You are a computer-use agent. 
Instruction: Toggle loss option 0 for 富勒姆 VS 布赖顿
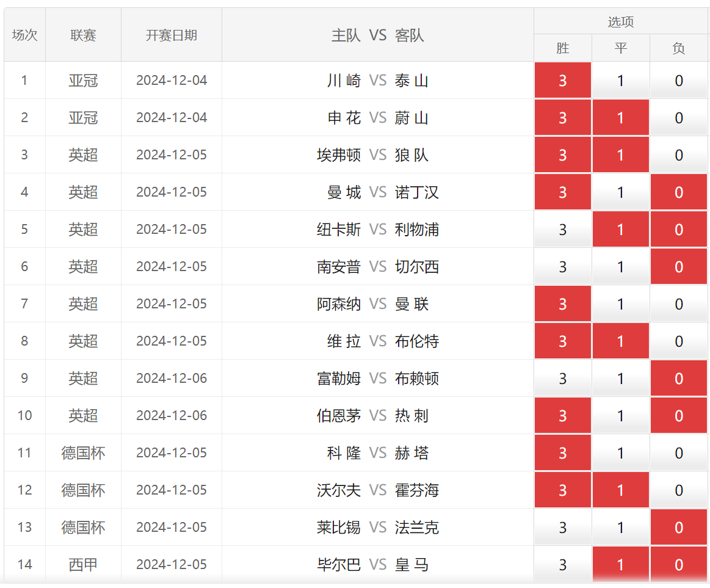click(x=679, y=378)
